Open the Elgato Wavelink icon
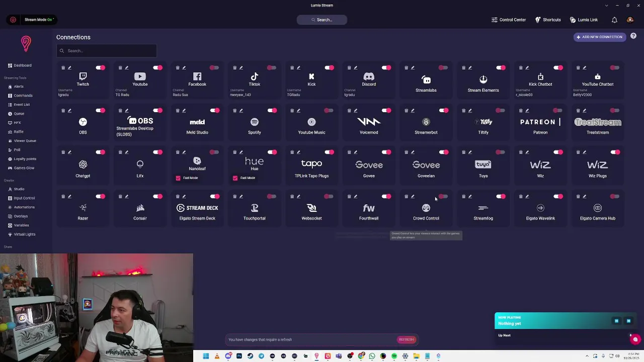644x362 pixels. pos(540,208)
